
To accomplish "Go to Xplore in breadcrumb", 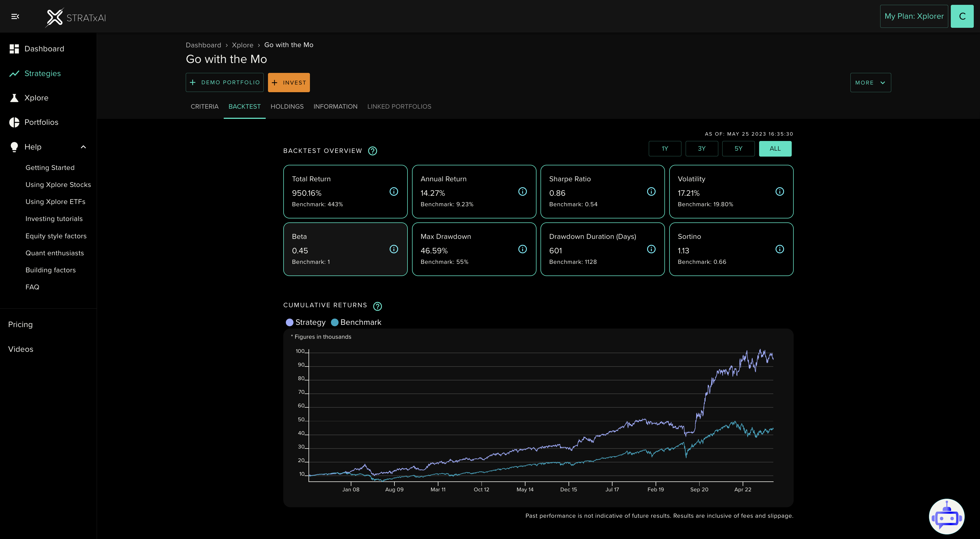I will (242, 45).
